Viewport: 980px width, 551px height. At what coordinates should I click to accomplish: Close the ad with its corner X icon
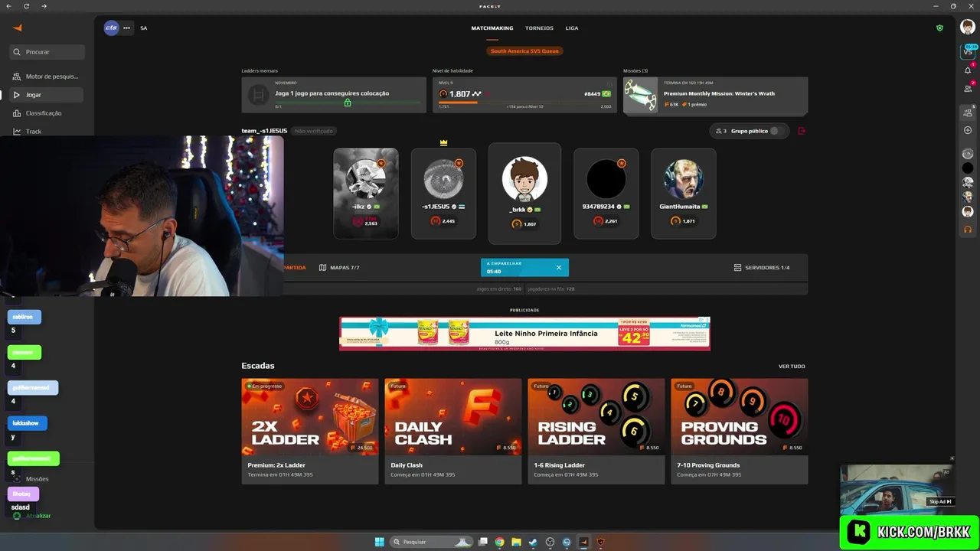[x=707, y=320]
